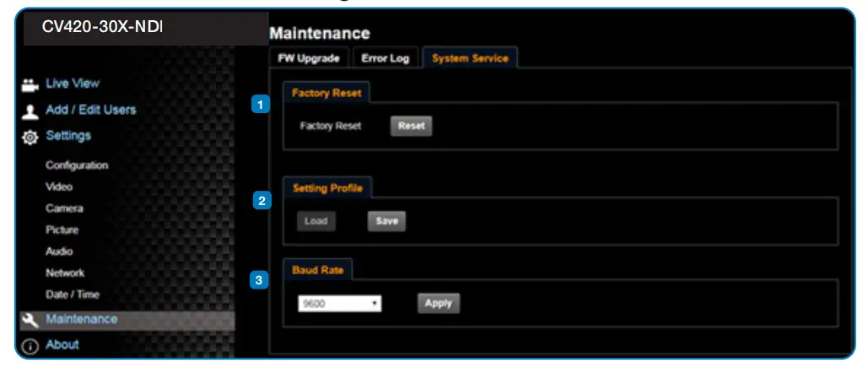Click the Setting Profile section tab

click(x=327, y=188)
